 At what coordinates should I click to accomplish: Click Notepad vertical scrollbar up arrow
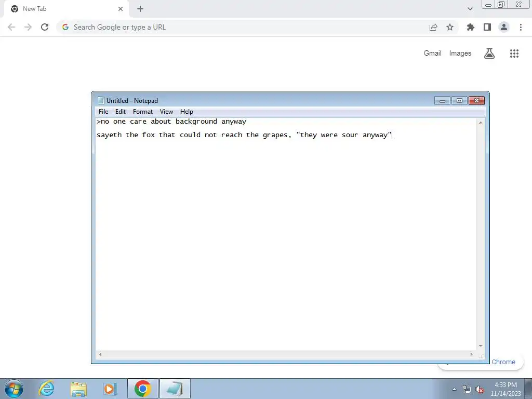481,123
